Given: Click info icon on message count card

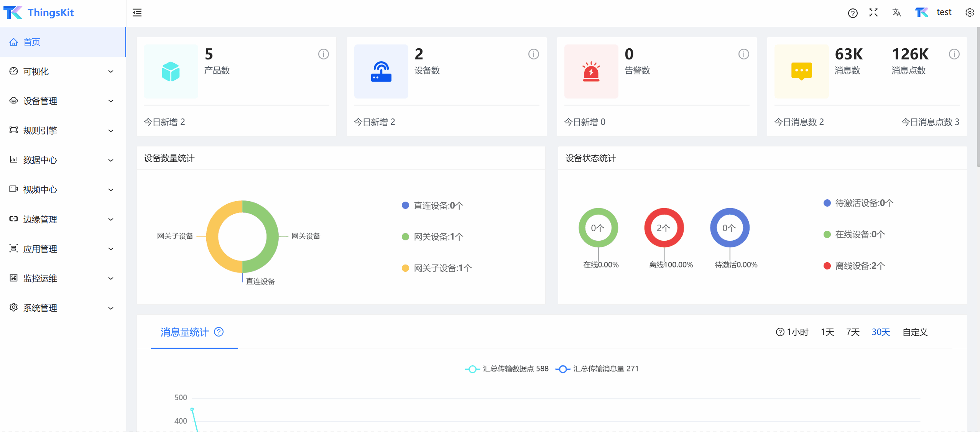Looking at the screenshot, I should [x=954, y=54].
